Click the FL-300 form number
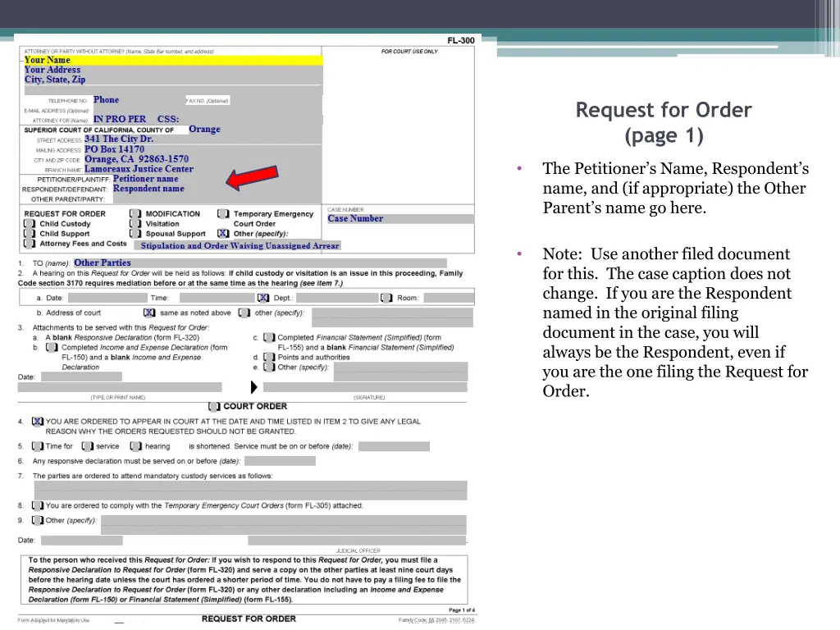Image resolution: width=840 pixels, height=630 pixels. 461,40
